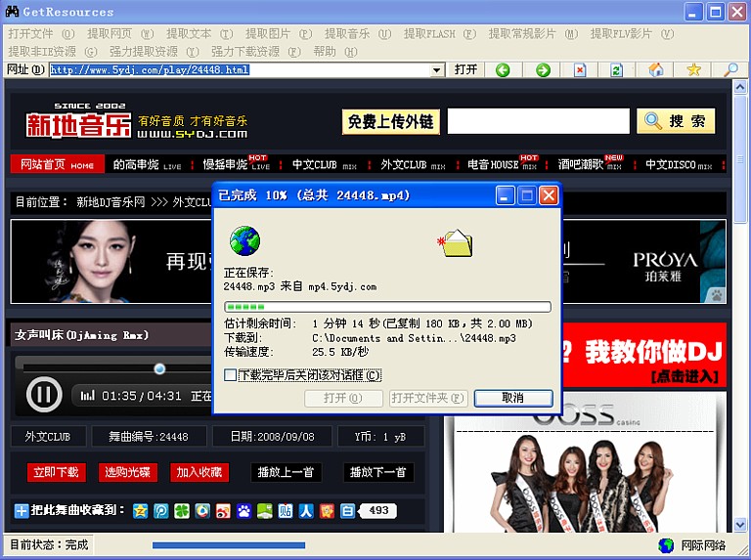This screenshot has width=751, height=560.
Task: Click the green back arrow icon
Action: [x=503, y=70]
